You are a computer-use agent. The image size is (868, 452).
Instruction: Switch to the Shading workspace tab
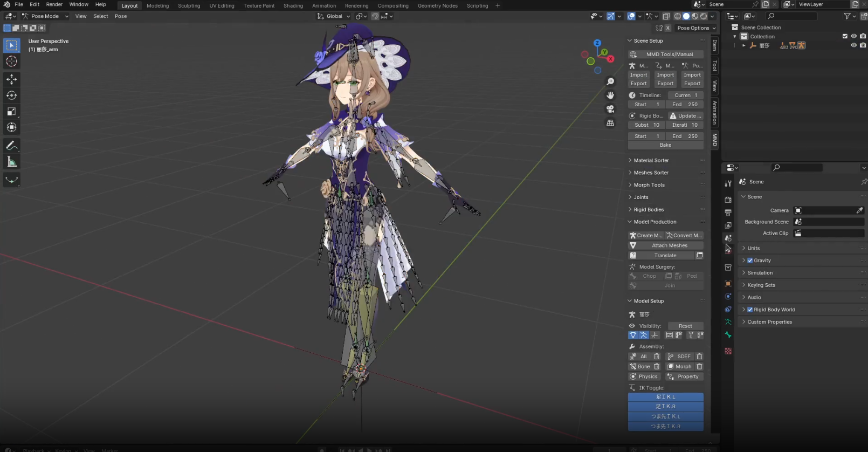(x=293, y=6)
